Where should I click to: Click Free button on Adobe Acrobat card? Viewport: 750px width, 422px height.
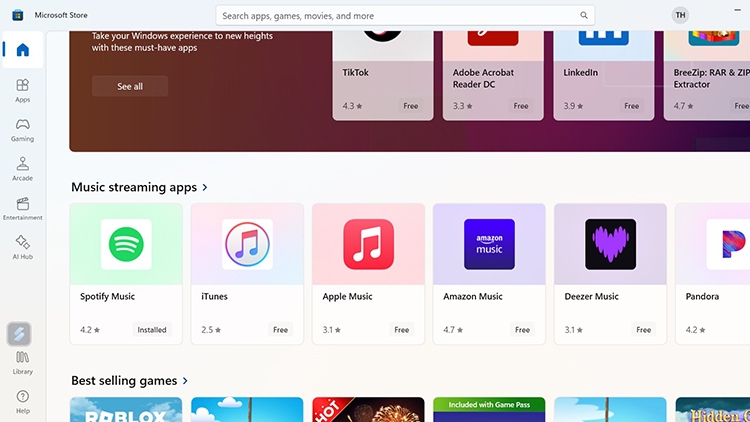521,106
